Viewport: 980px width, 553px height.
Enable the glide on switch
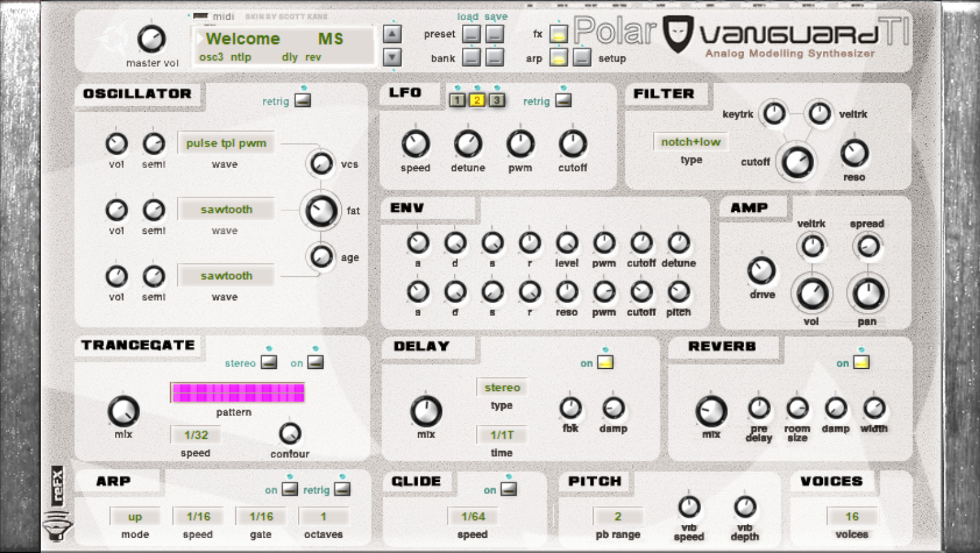508,489
